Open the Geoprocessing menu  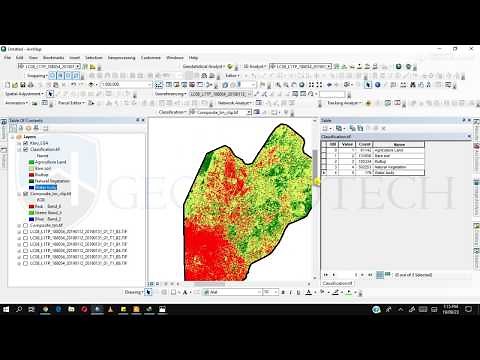pyautogui.click(x=121, y=58)
